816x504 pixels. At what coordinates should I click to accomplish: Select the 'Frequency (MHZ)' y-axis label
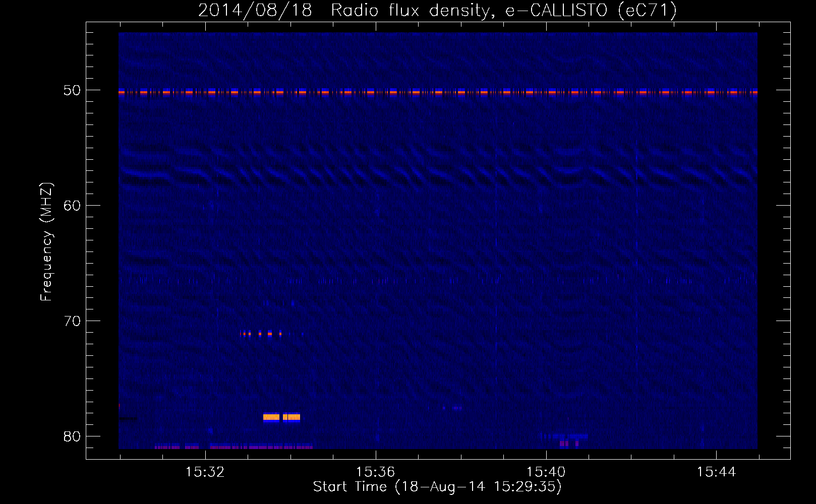[46, 242]
